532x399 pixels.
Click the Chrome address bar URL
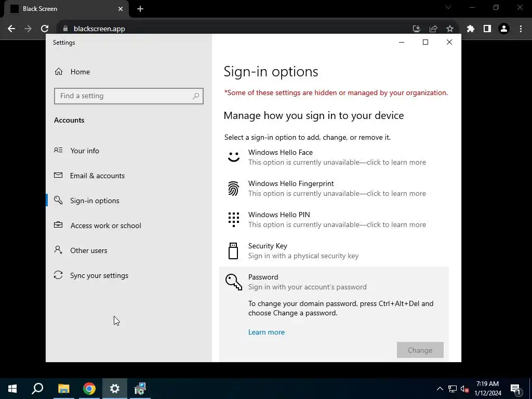[x=99, y=29]
